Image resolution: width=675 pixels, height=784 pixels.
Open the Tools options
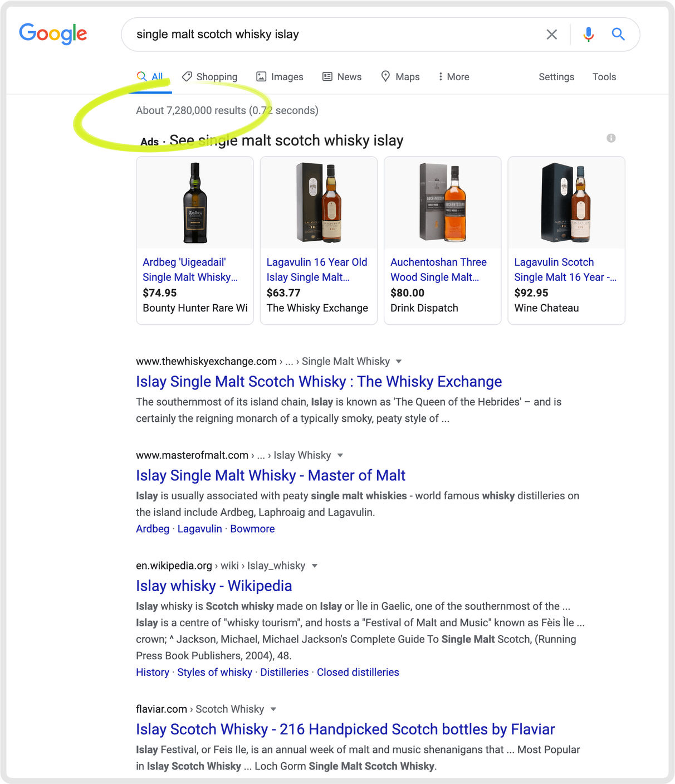604,77
